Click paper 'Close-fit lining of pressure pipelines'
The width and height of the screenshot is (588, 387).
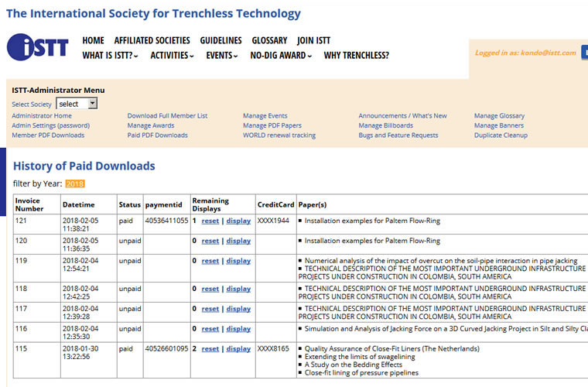coord(361,373)
